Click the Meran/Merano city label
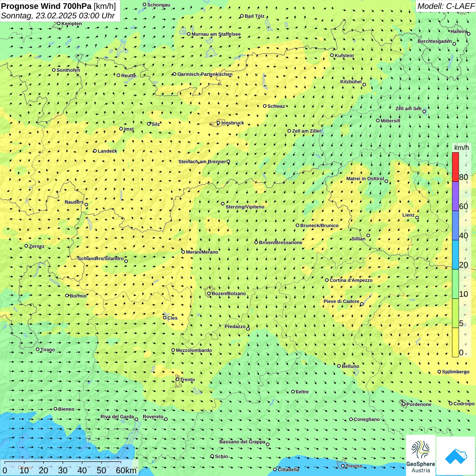476x476 pixels. coord(202,252)
